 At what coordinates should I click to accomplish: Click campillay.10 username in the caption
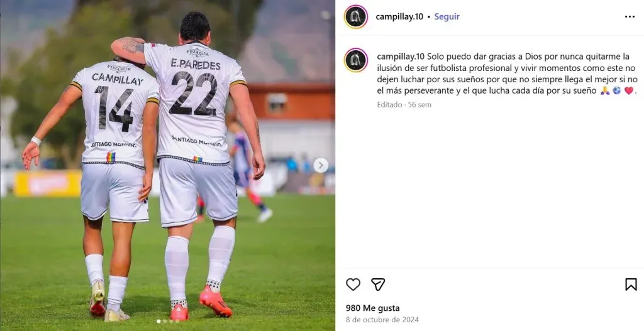click(x=401, y=56)
